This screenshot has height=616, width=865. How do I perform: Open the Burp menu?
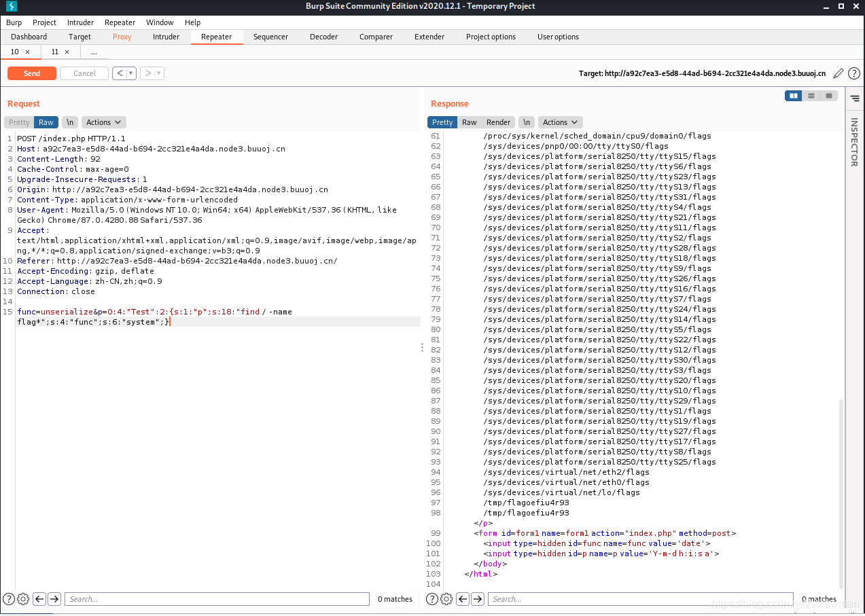pos(14,22)
